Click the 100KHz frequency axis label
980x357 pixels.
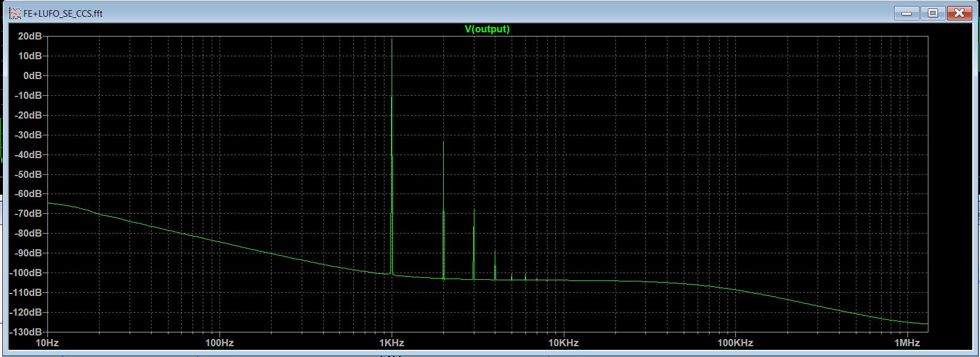click(735, 343)
